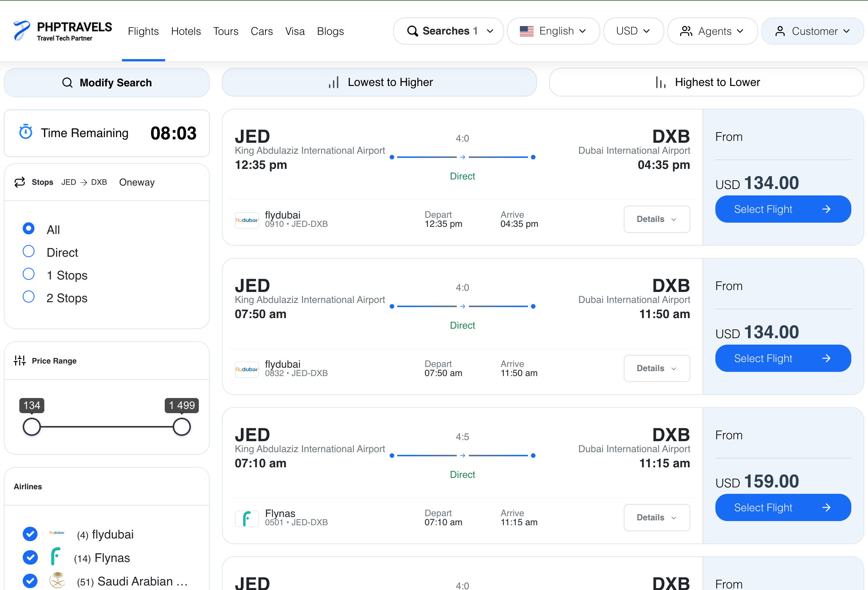Screen dimensions: 868x590
Task: Open the Blogs menu item
Action: [331, 31]
